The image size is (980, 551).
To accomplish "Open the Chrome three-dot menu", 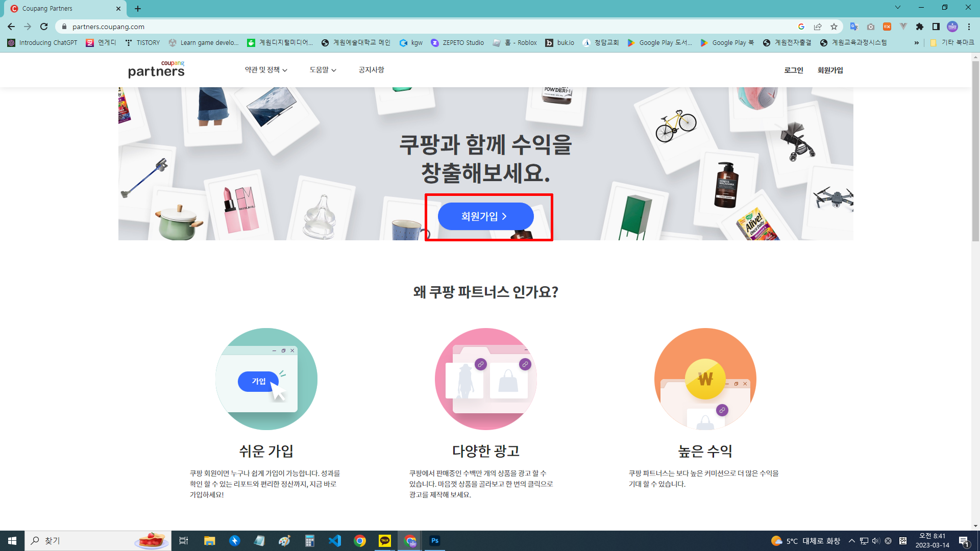I will pos(969,27).
